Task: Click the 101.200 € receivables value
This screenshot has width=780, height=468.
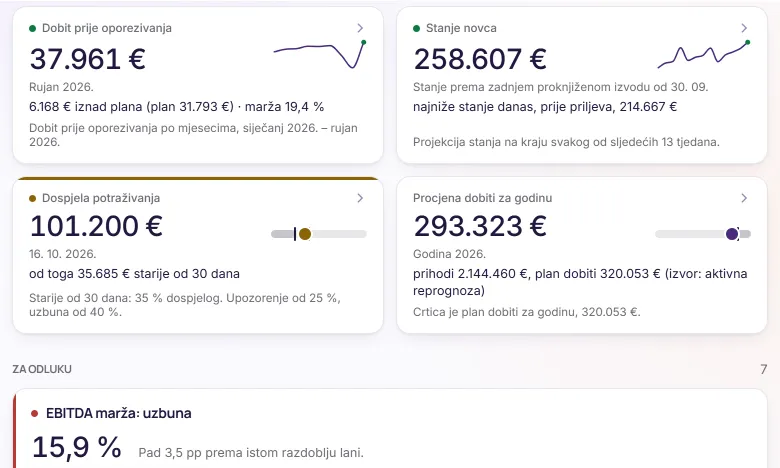Action: [96, 226]
